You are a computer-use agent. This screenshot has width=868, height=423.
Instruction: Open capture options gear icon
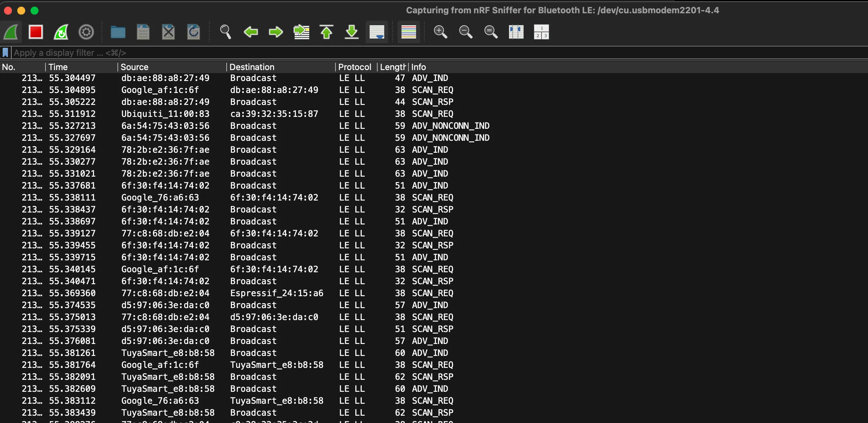[86, 32]
